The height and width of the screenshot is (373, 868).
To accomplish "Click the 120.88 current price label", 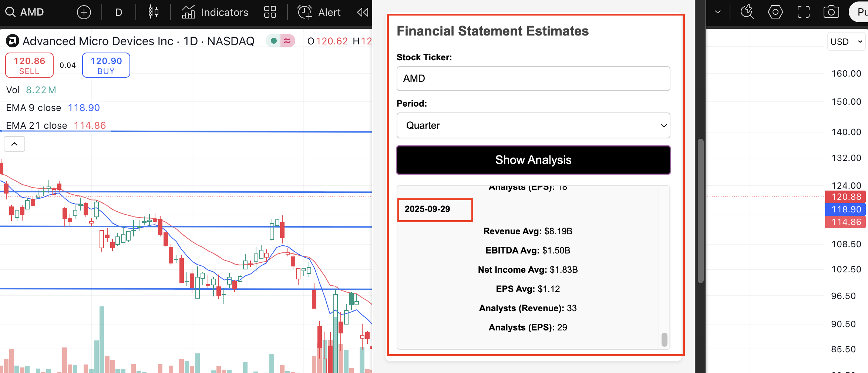I will [846, 197].
